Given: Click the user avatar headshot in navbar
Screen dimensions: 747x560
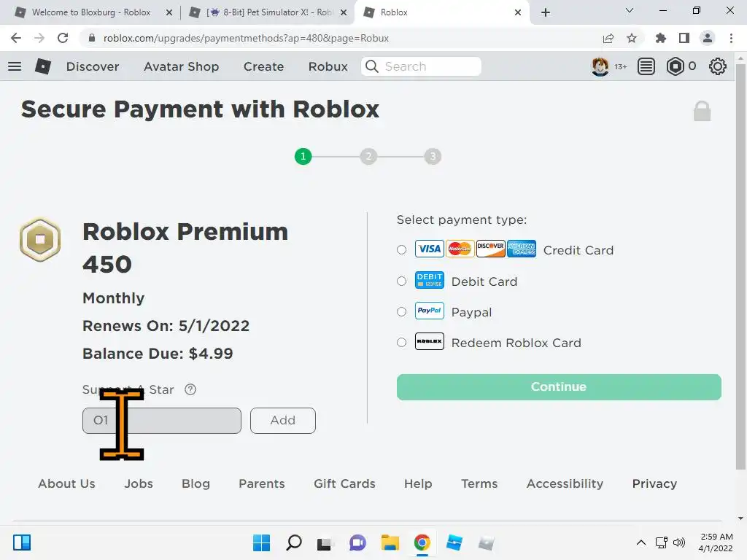Looking at the screenshot, I should [x=600, y=66].
